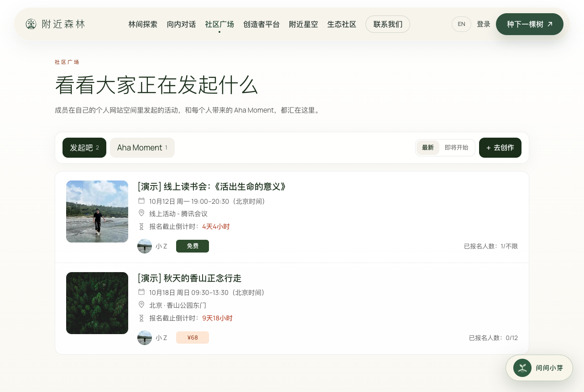The width and height of the screenshot is (584, 392).
Task: Open the forest aerial photo thumbnail
Action: pos(97,303)
